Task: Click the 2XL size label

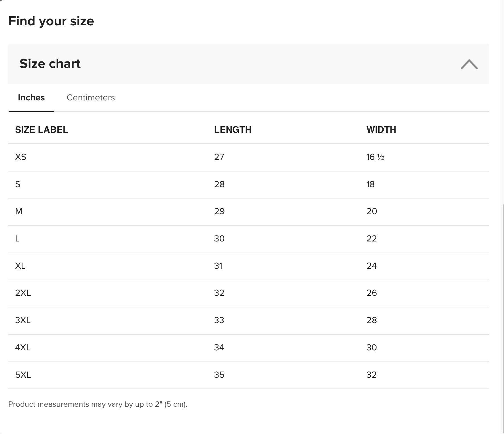Action: (23, 293)
